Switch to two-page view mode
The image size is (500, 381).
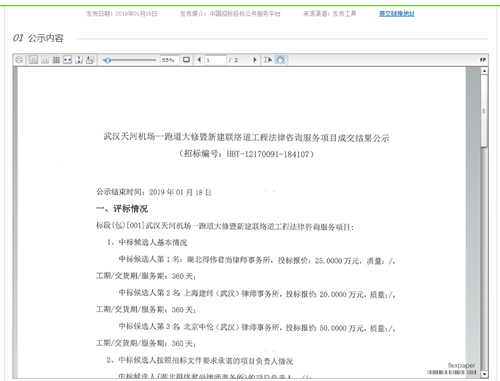(45, 60)
